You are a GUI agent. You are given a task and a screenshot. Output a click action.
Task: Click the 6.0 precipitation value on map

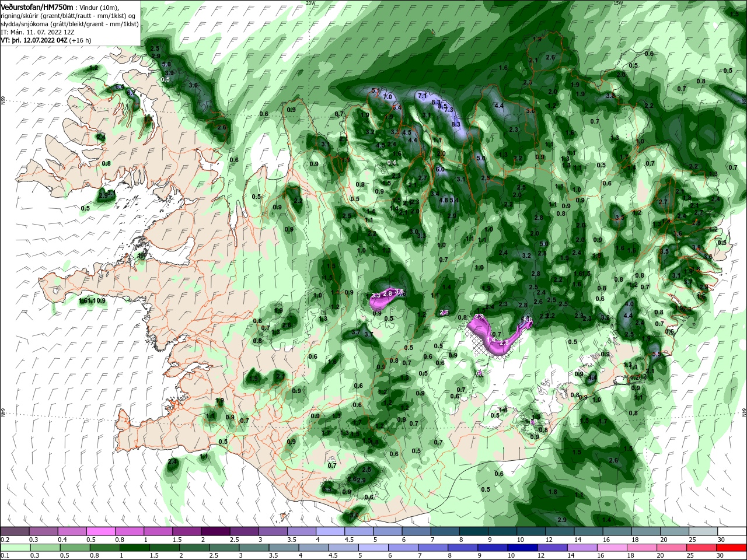(440, 169)
